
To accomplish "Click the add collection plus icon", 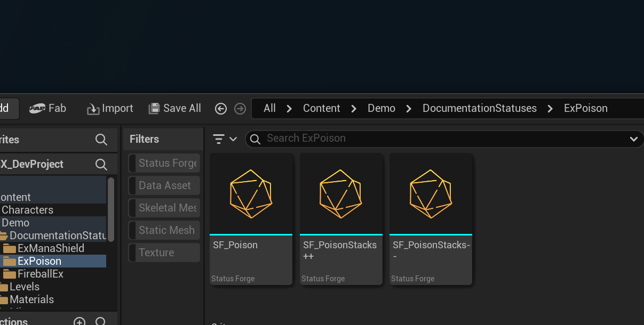I will click(x=79, y=322).
